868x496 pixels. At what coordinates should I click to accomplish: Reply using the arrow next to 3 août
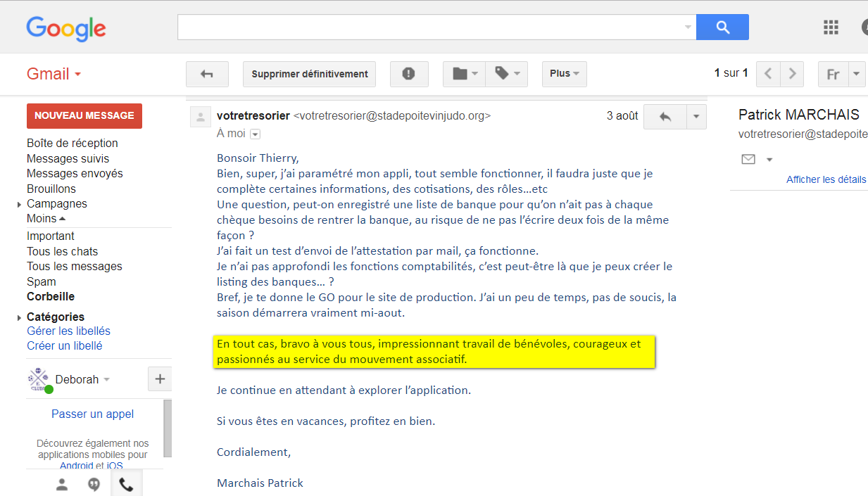pyautogui.click(x=665, y=117)
